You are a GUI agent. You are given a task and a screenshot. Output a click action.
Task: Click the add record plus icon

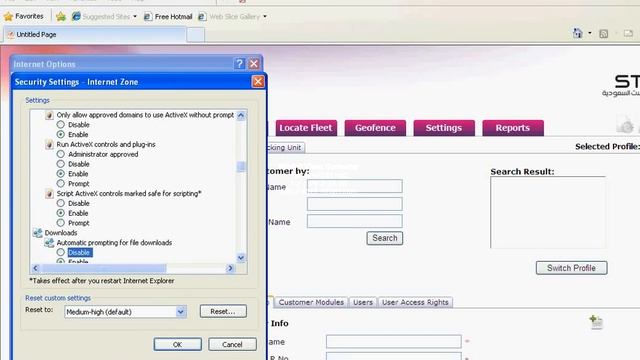tap(596, 322)
